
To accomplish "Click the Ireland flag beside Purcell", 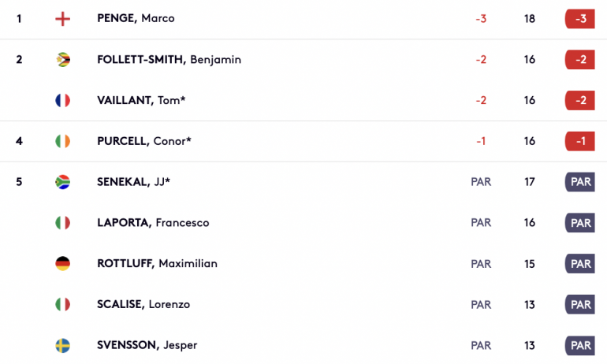I will (x=62, y=141).
